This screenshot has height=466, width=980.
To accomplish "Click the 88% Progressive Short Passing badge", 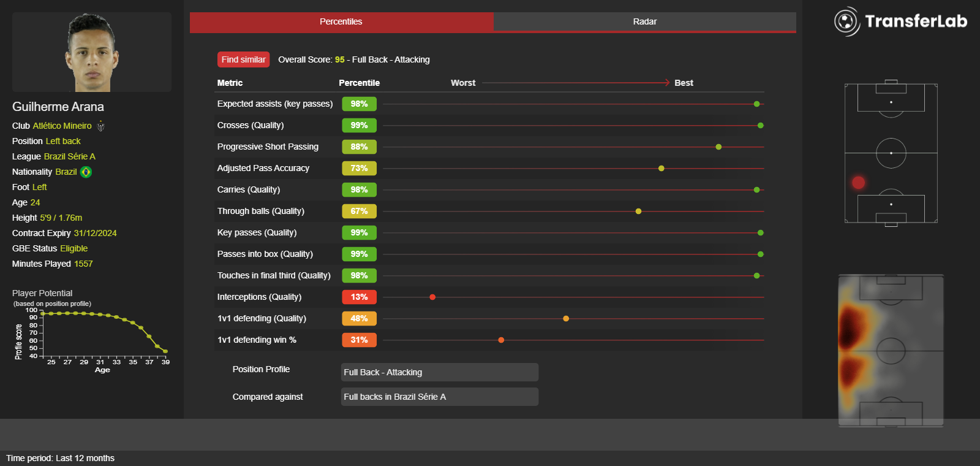I will point(359,147).
